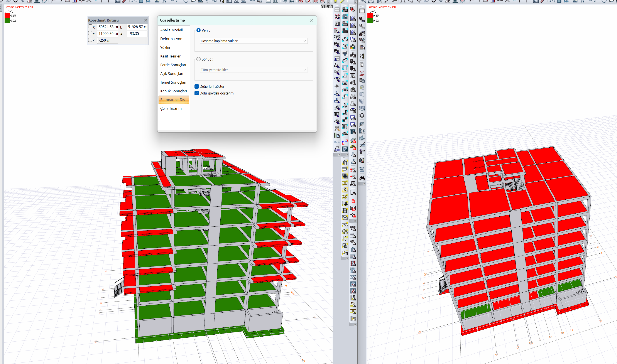Click the binoculars find icon
The image size is (617, 364).
pos(362,178)
